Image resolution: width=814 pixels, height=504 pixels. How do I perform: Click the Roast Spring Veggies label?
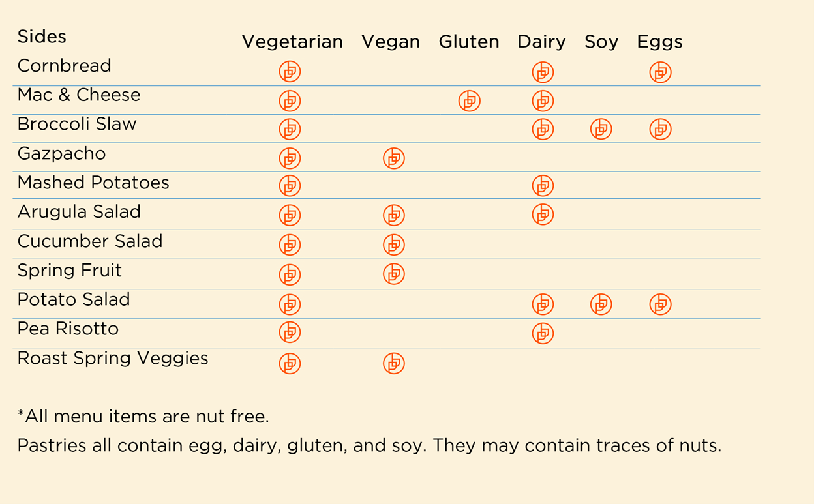click(113, 359)
